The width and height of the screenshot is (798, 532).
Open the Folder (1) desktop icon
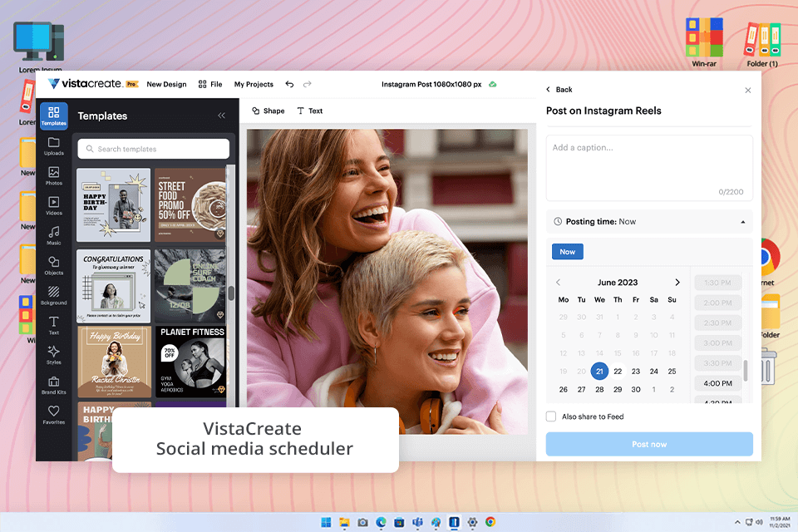point(762,44)
